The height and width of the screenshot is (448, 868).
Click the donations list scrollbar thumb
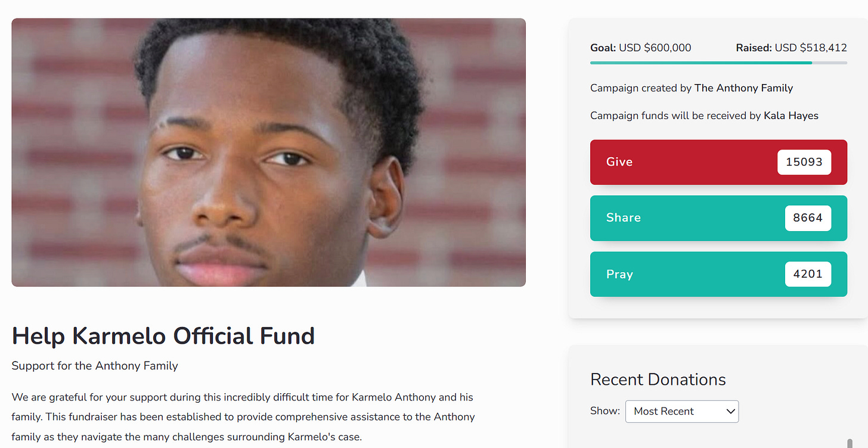click(x=850, y=443)
